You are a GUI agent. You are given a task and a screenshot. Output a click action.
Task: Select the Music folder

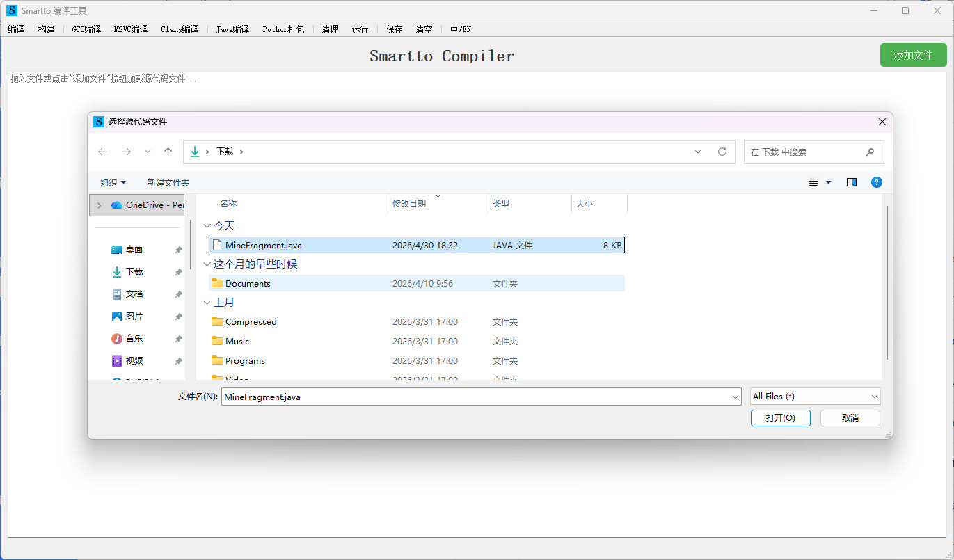pos(417,342)
